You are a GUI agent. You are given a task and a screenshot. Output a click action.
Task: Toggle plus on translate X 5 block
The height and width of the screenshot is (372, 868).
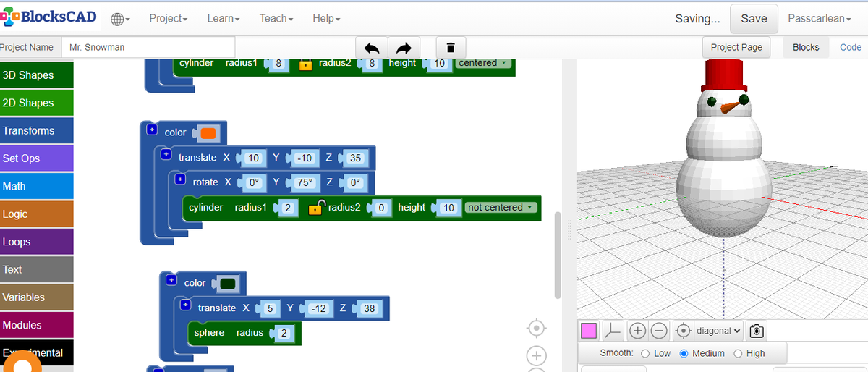click(185, 305)
